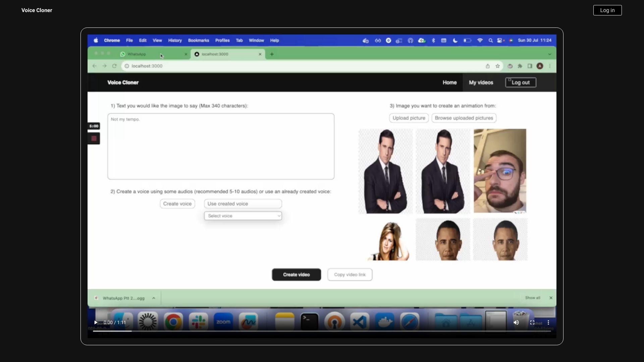Open Spotlight search from the menu bar
The image size is (644, 362).
tap(490, 40)
